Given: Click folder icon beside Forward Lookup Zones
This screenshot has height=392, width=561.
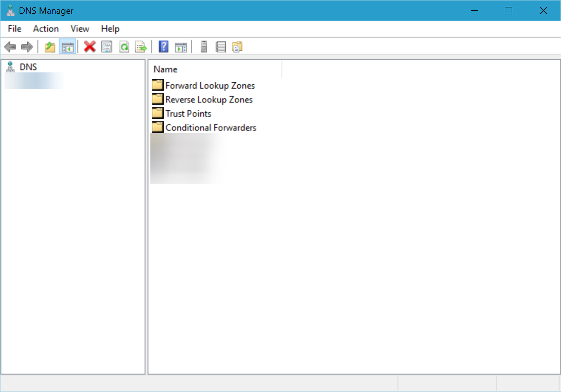Looking at the screenshot, I should pyautogui.click(x=158, y=85).
